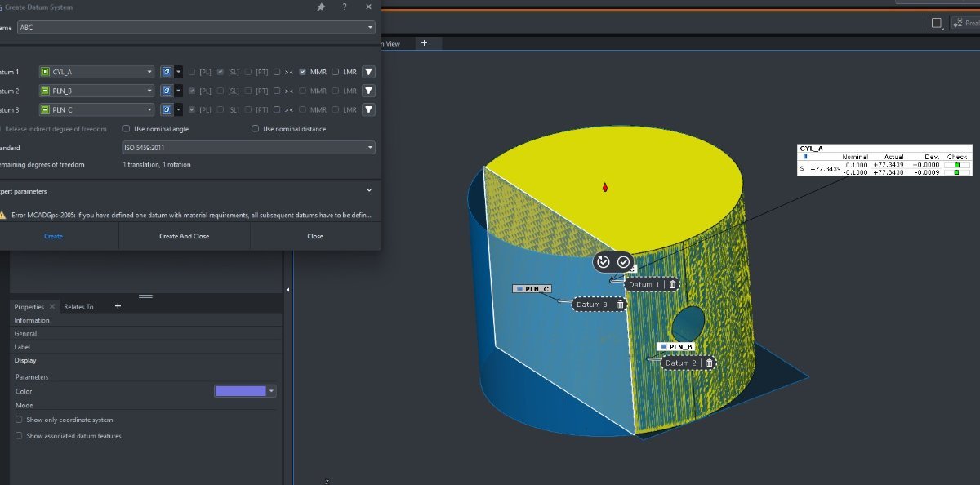Open the filter icon for Datum 1 row
The width and height of the screenshot is (980, 485).
368,72
